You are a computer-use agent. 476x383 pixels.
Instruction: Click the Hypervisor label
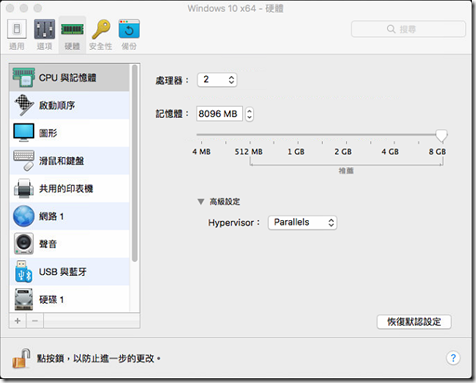[x=234, y=223]
